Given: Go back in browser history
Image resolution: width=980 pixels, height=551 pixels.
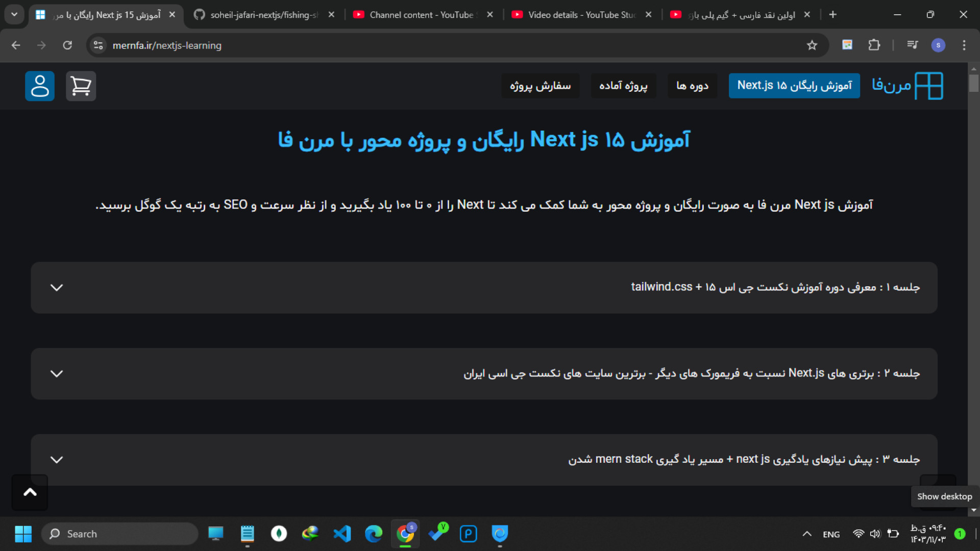Looking at the screenshot, I should tap(16, 45).
